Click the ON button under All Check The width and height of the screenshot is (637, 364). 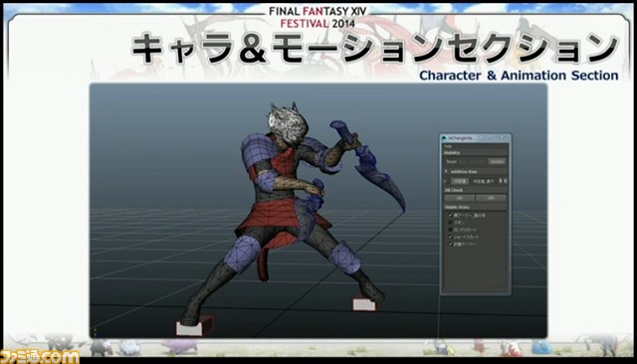point(460,198)
